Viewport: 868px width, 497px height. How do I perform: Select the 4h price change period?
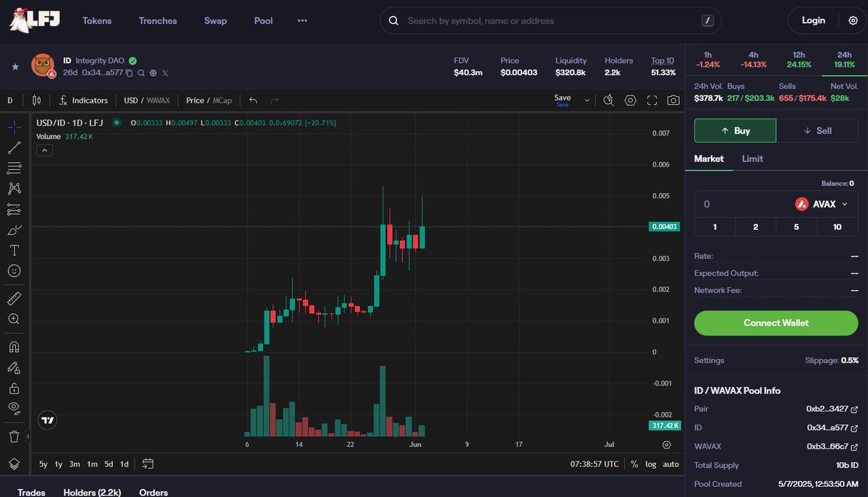[754, 59]
